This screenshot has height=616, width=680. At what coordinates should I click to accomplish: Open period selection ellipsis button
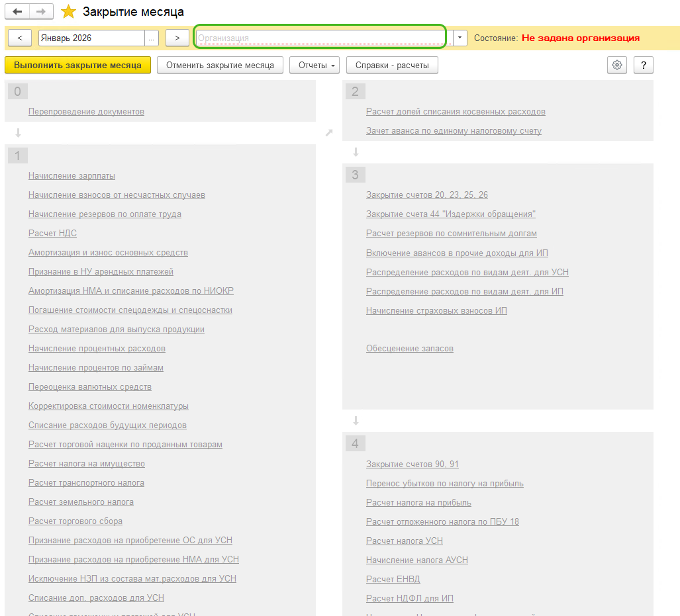[x=152, y=38]
